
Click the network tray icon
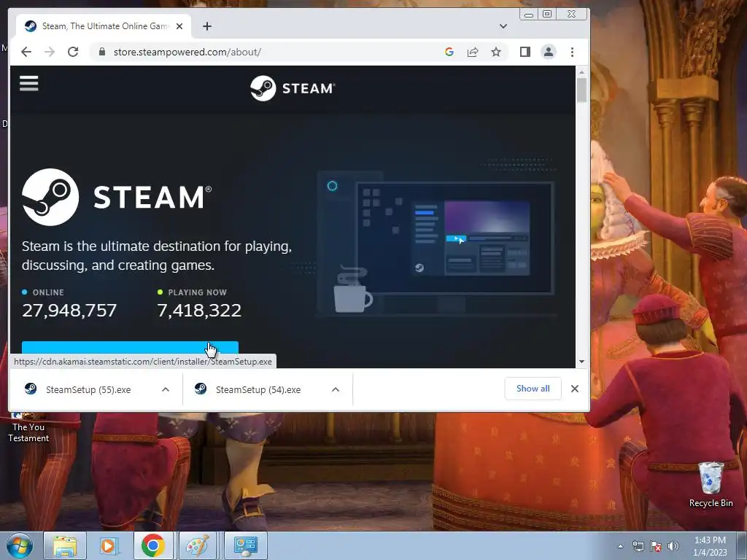638,546
